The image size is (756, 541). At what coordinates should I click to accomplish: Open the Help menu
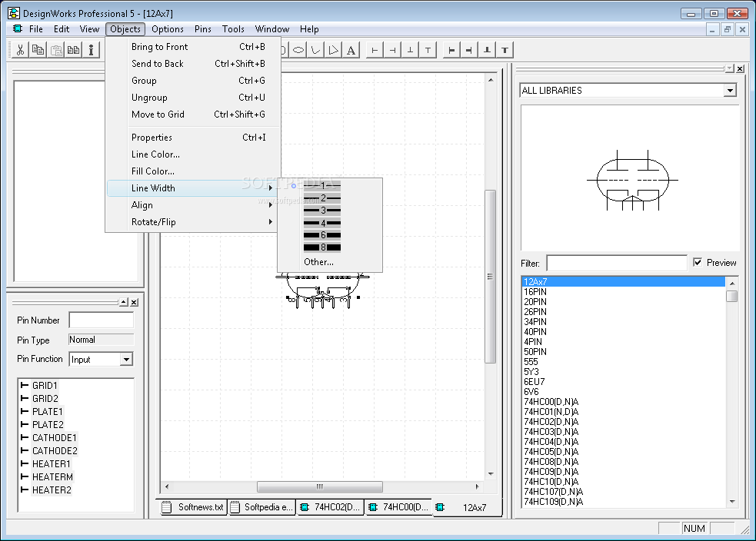pos(309,29)
